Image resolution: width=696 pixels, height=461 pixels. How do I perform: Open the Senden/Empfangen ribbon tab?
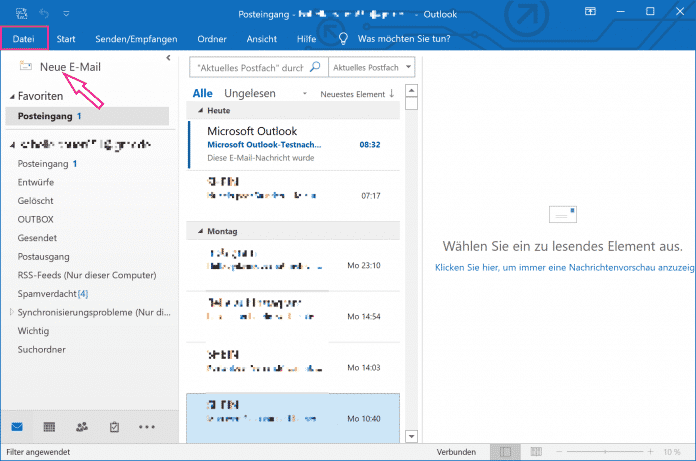coord(135,39)
